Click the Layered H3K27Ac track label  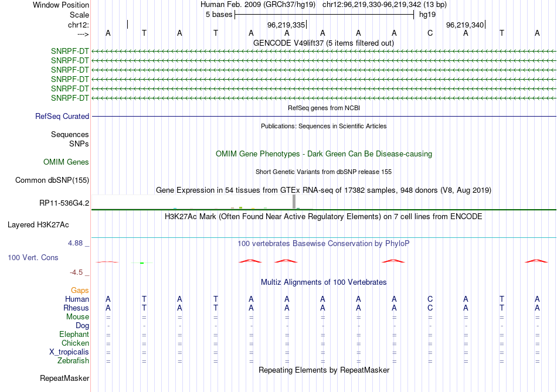38,225
